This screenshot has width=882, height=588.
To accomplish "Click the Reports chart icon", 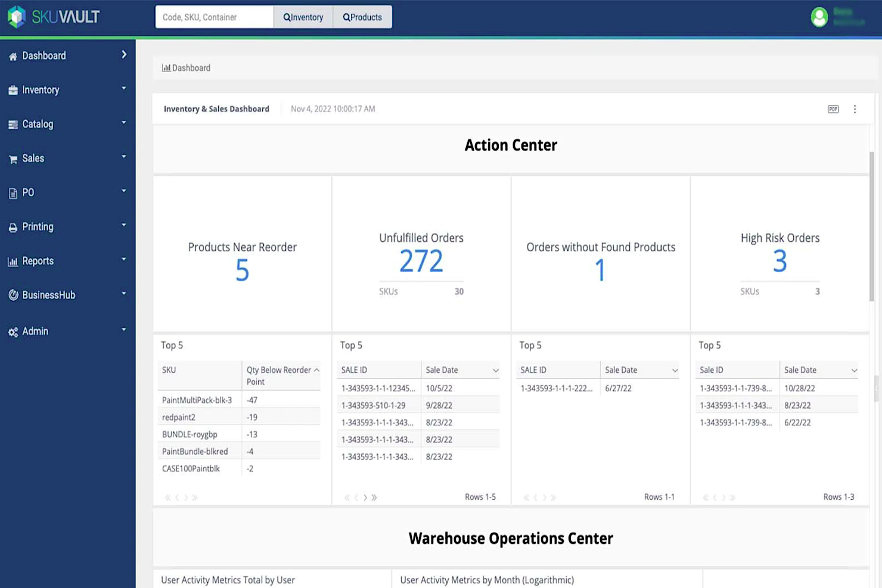I will click(x=13, y=260).
